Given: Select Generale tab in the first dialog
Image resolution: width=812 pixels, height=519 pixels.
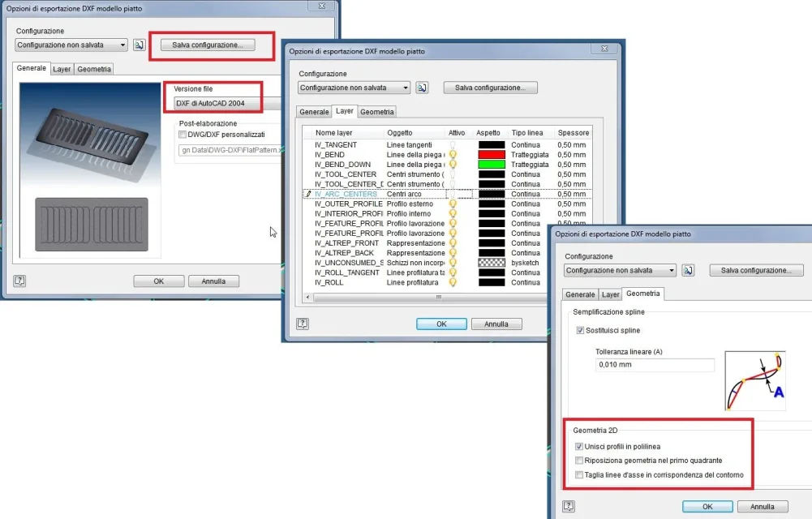Looking at the screenshot, I should [31, 68].
